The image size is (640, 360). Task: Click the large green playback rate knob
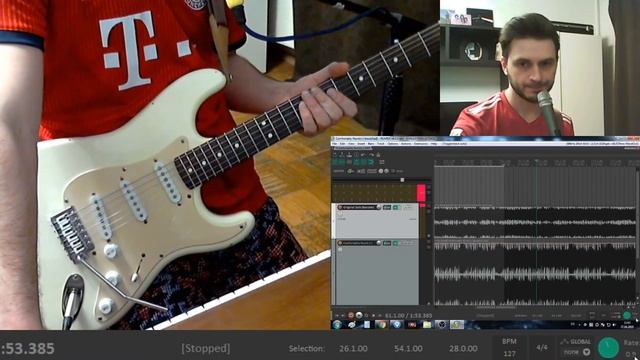coord(608,348)
